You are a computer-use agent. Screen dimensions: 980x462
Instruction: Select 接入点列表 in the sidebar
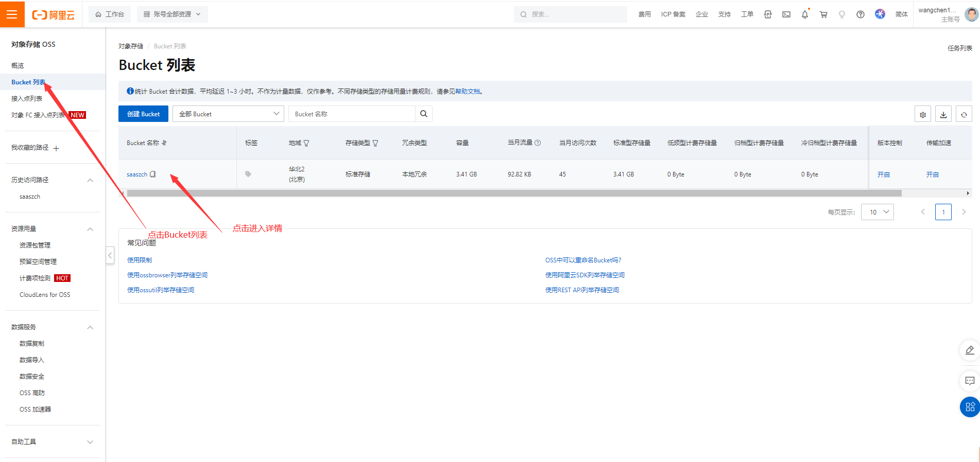(27, 98)
